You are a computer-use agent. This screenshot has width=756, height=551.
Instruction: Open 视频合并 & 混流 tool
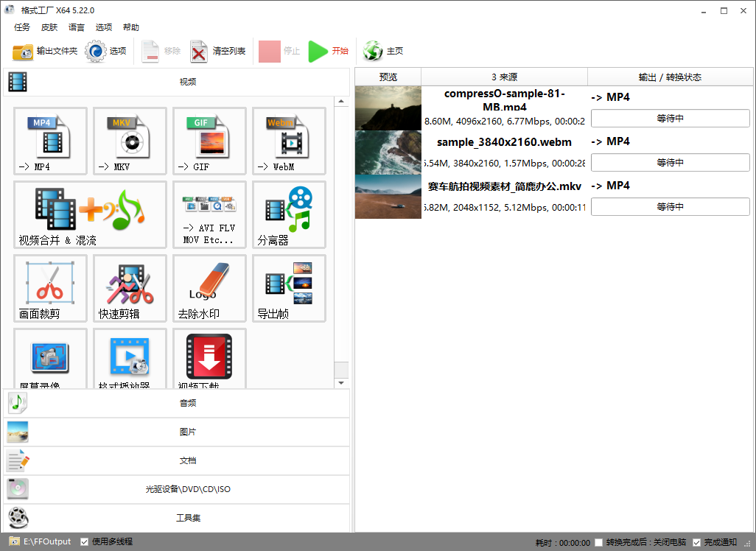click(x=90, y=214)
